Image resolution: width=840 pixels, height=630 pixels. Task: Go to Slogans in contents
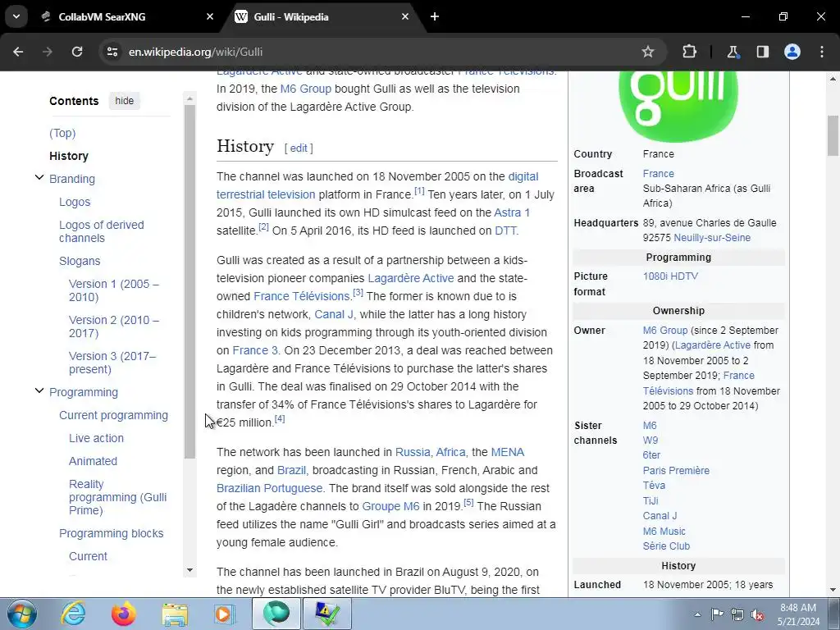point(80,261)
